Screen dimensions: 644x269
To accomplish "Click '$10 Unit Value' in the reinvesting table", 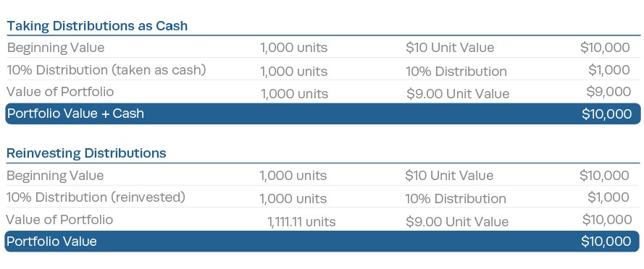I will click(x=449, y=176).
